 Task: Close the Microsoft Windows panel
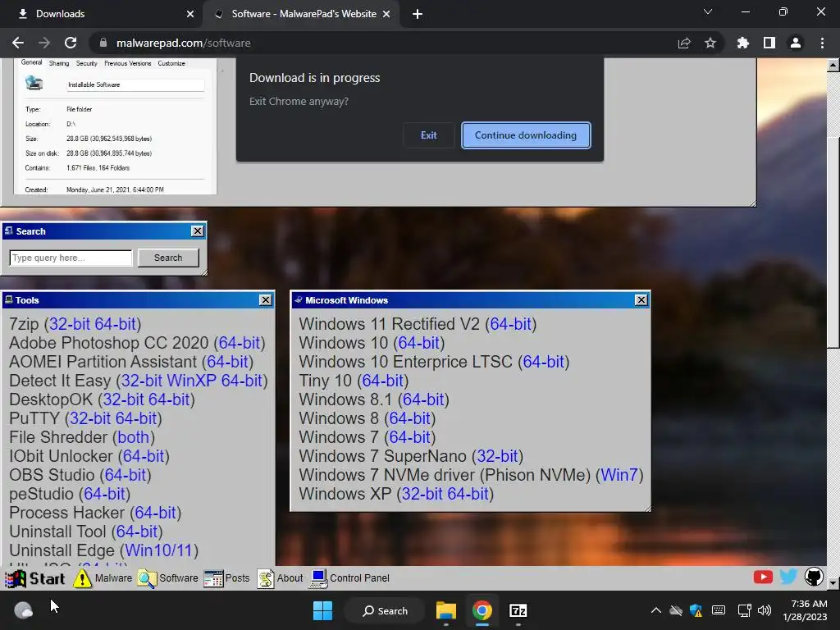point(641,300)
